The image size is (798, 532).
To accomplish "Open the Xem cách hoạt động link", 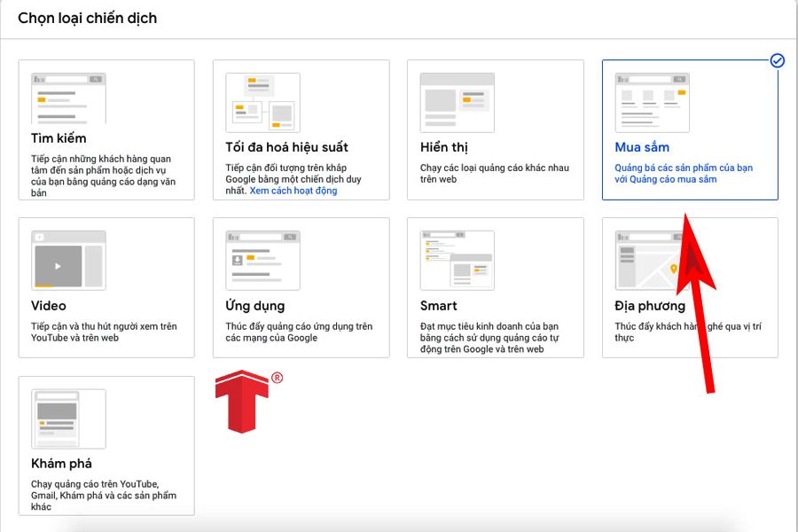I will click(x=293, y=191).
